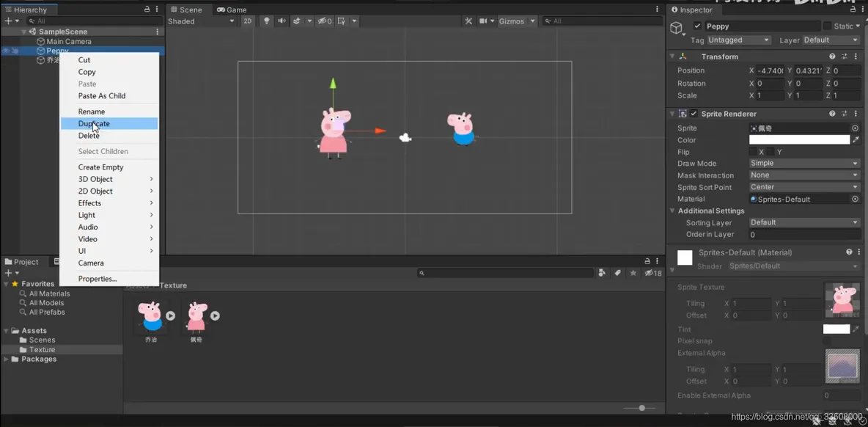Image resolution: width=868 pixels, height=427 pixels.
Task: Open Gizmos dropdown arrow
Action: [533, 21]
